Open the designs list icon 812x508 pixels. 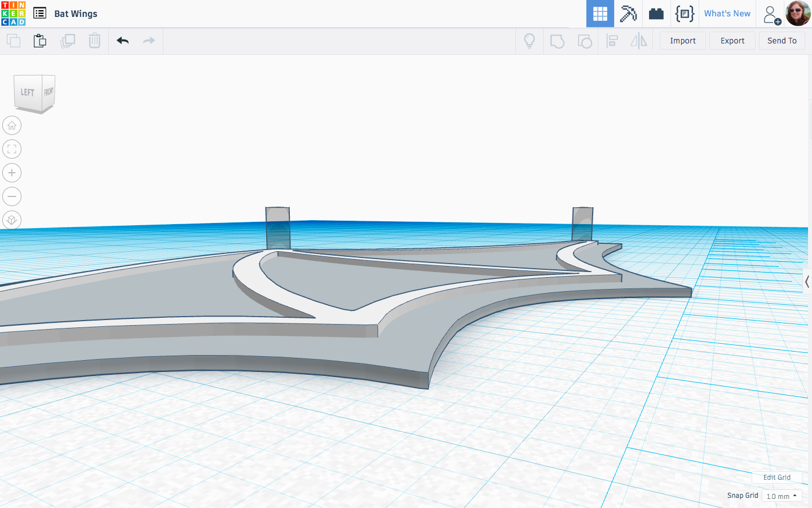[39, 13]
